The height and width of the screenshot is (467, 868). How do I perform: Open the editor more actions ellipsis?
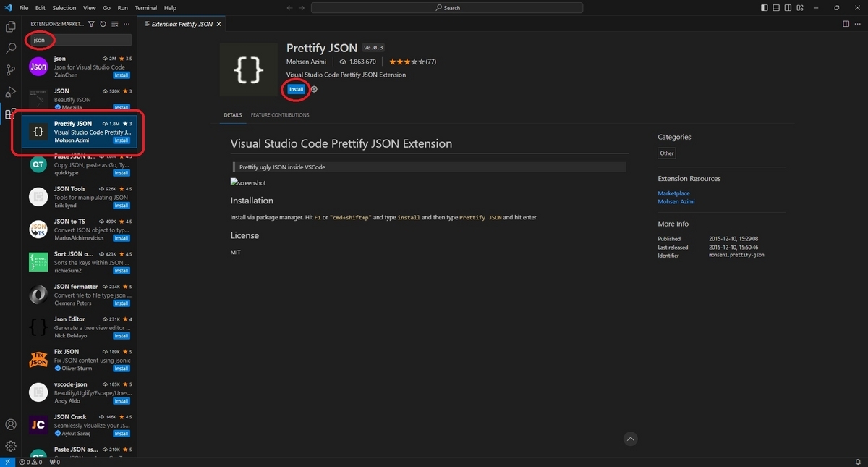point(858,24)
